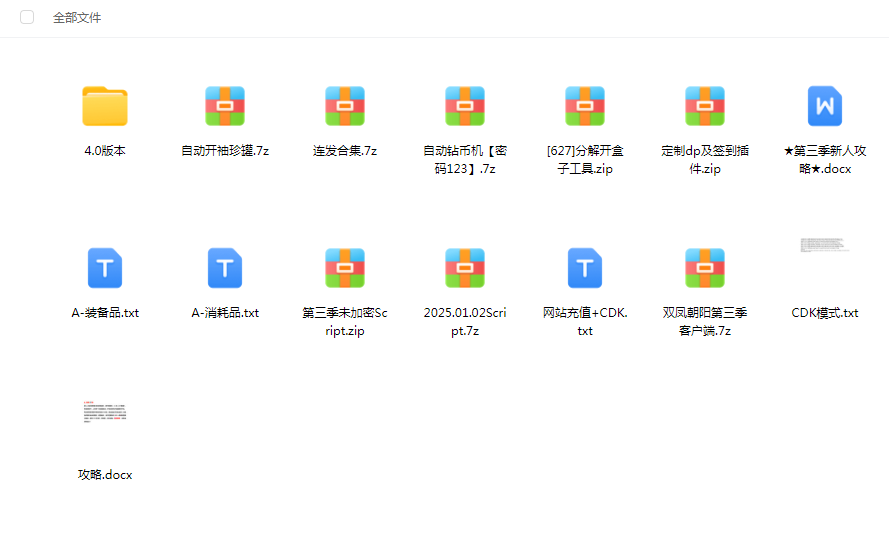Select the A-装备品.txt text file icon
889x554 pixels.
click(105, 268)
